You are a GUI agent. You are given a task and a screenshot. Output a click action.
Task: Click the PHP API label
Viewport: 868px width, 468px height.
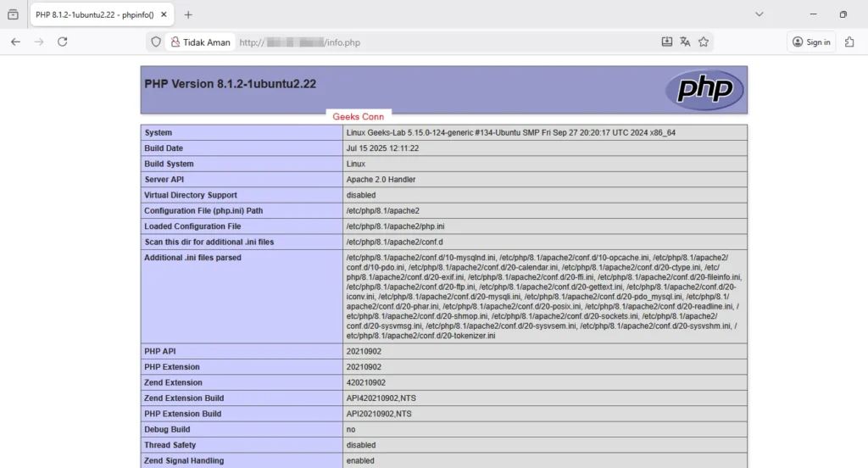[160, 352]
